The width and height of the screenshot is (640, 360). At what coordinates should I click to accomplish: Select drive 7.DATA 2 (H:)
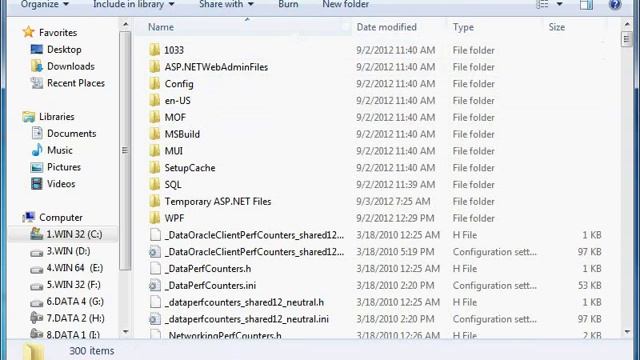pyautogui.click(x=75, y=318)
